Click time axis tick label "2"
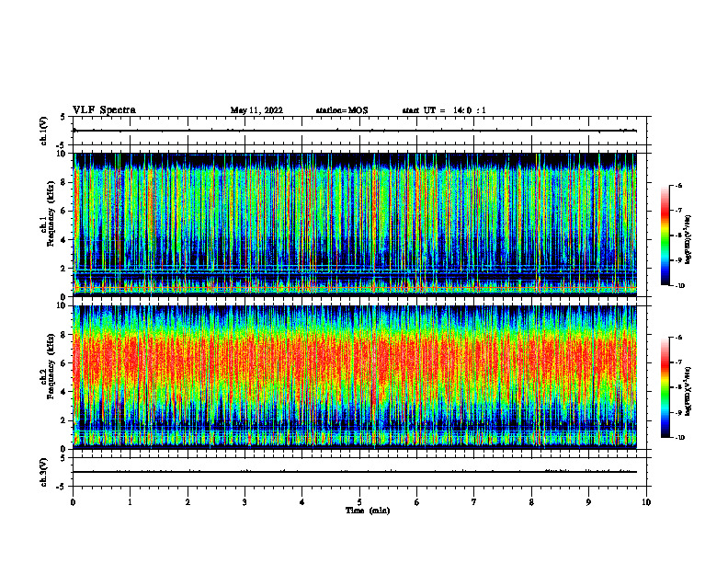Screen dimensions: 728x563 (188, 502)
